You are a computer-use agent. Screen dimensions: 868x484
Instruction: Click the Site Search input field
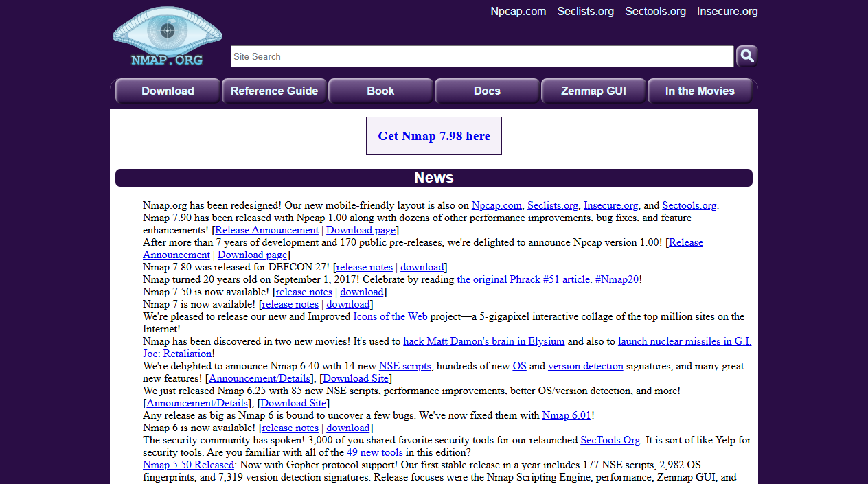click(481, 56)
